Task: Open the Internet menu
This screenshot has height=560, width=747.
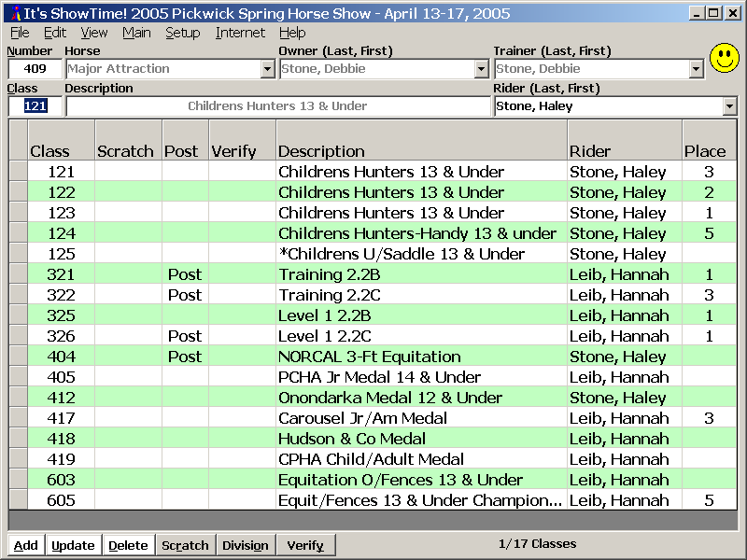Action: point(240,33)
